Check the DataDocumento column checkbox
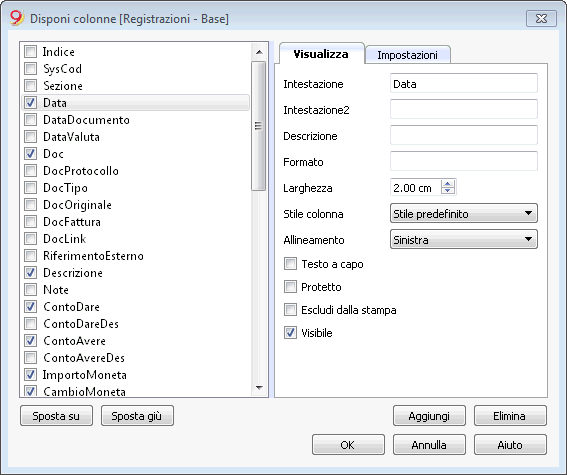 30,119
